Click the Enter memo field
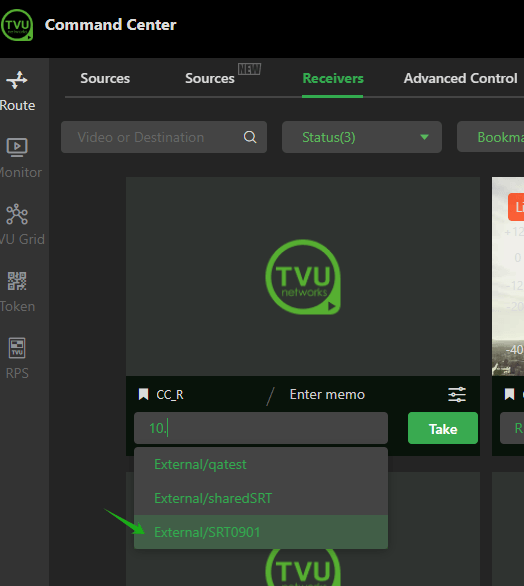The image size is (524, 586). [x=327, y=395]
